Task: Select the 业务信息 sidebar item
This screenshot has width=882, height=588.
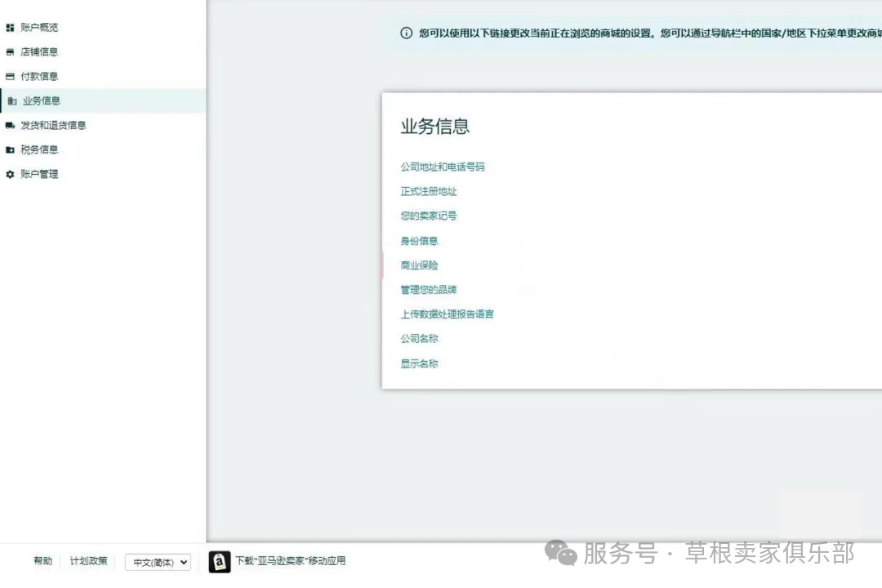Action: click(103, 101)
